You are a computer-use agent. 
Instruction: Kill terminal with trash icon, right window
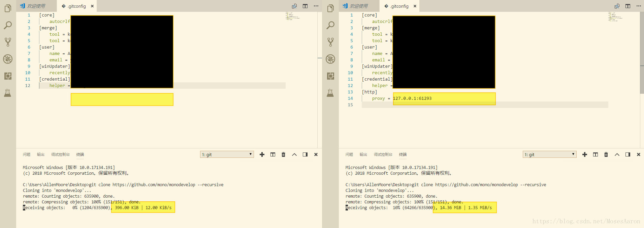pyautogui.click(x=606, y=154)
